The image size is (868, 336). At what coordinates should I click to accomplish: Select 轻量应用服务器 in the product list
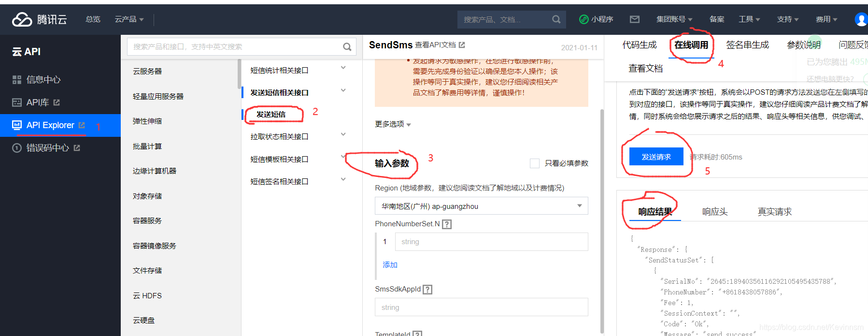point(158,96)
